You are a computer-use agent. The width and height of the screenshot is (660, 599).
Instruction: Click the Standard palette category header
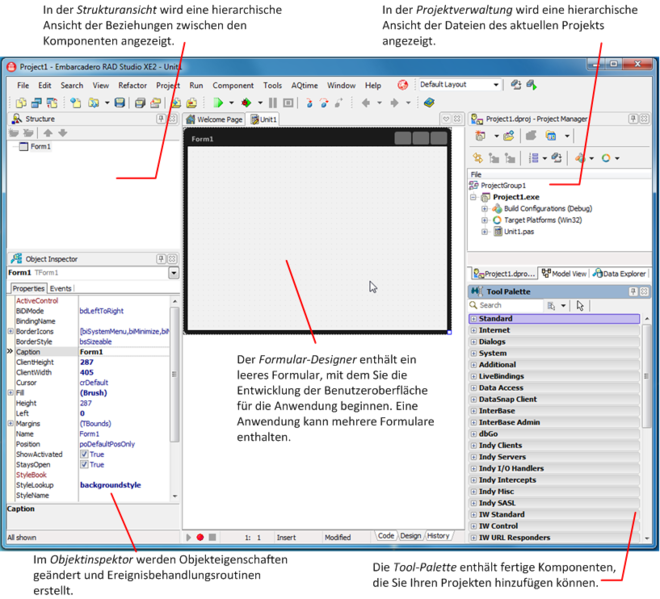(554, 319)
